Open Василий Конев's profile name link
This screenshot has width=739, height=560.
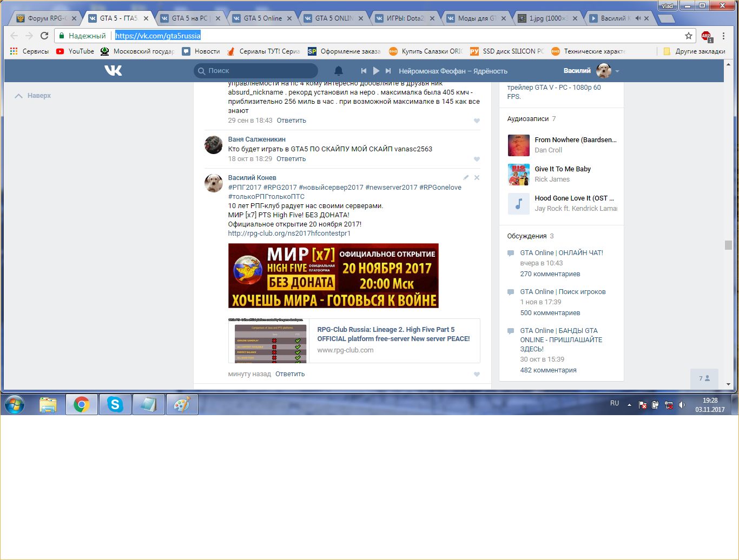click(252, 178)
